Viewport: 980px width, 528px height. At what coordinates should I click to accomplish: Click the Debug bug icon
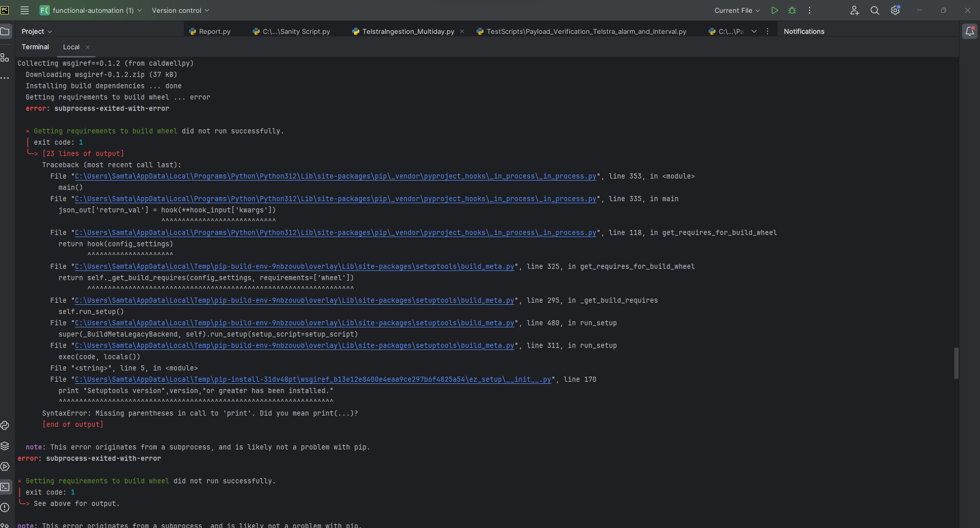click(x=792, y=10)
